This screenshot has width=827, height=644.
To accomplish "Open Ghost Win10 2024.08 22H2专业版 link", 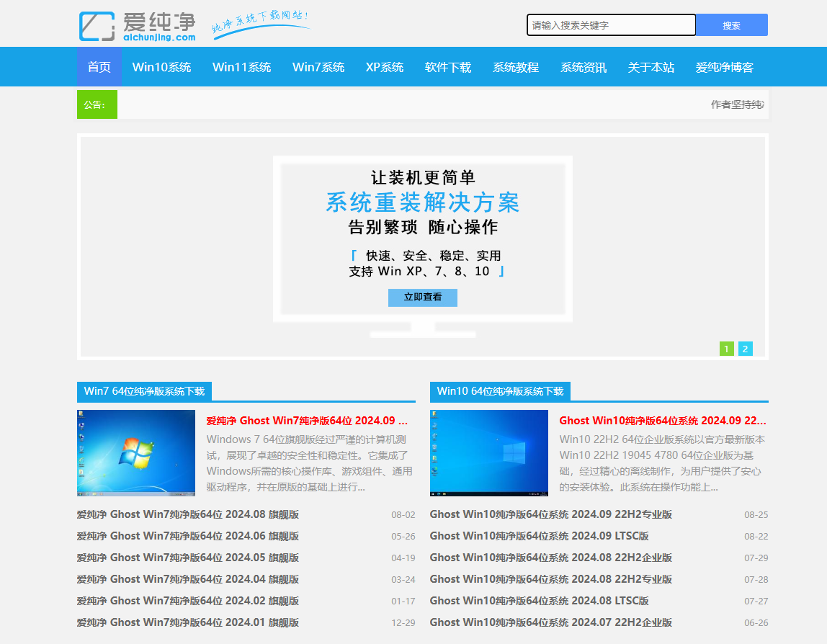I will (550, 579).
